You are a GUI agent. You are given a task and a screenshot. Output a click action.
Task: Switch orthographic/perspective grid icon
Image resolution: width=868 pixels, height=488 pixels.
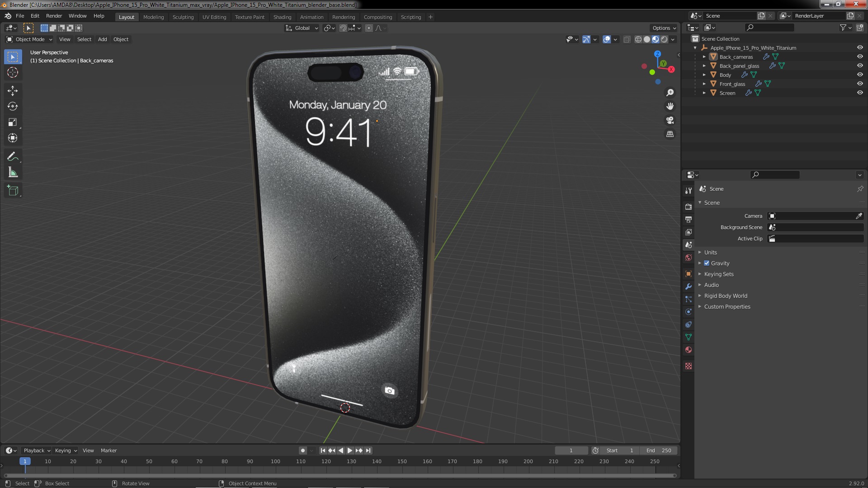tap(670, 134)
